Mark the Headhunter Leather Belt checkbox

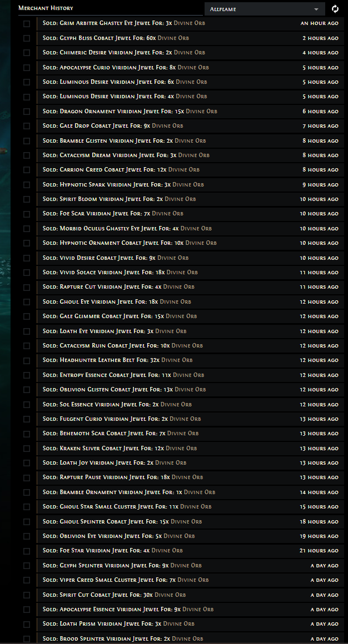pyautogui.click(x=27, y=361)
